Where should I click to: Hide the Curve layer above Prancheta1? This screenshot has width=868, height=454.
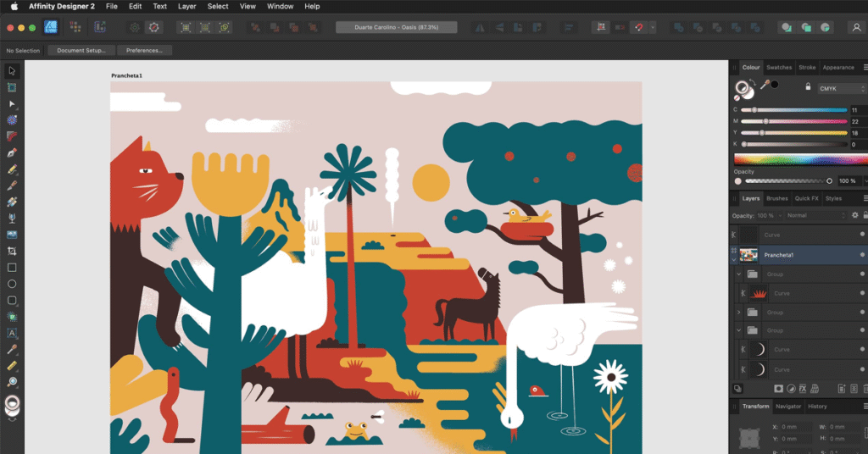[x=862, y=235]
